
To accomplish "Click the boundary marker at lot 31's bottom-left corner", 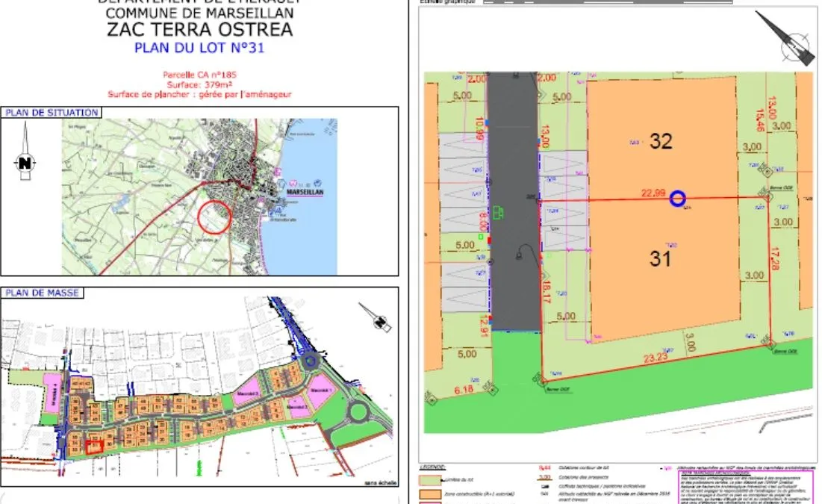I will pyautogui.click(x=540, y=379).
